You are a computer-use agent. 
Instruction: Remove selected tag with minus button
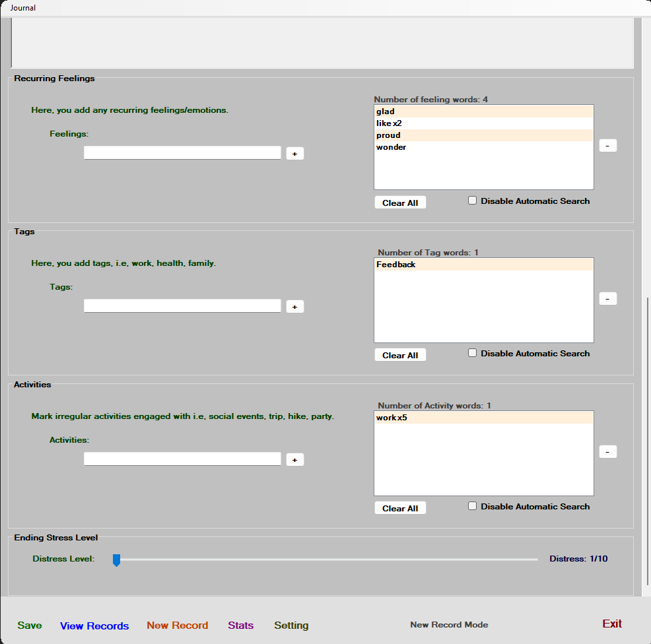(608, 299)
